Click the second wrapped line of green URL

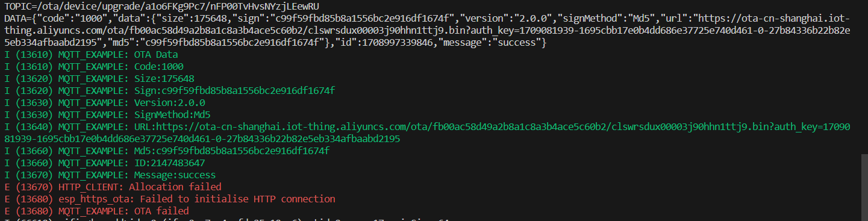202,139
